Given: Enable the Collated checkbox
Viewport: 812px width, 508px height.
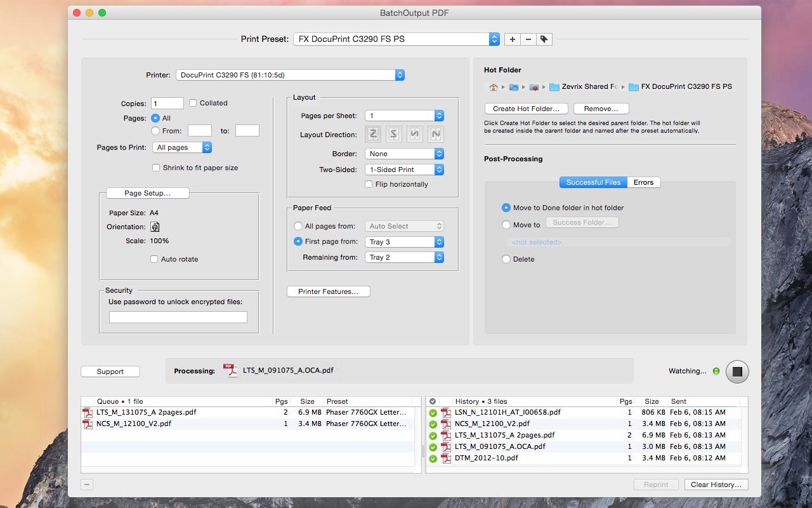Looking at the screenshot, I should pos(193,103).
